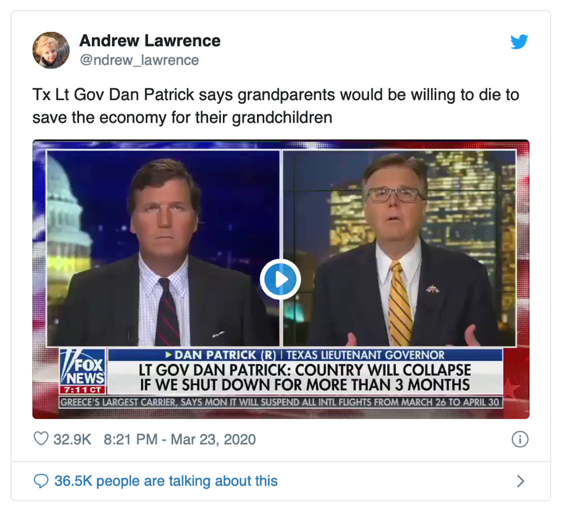Open tweet info circle icon

520,439
